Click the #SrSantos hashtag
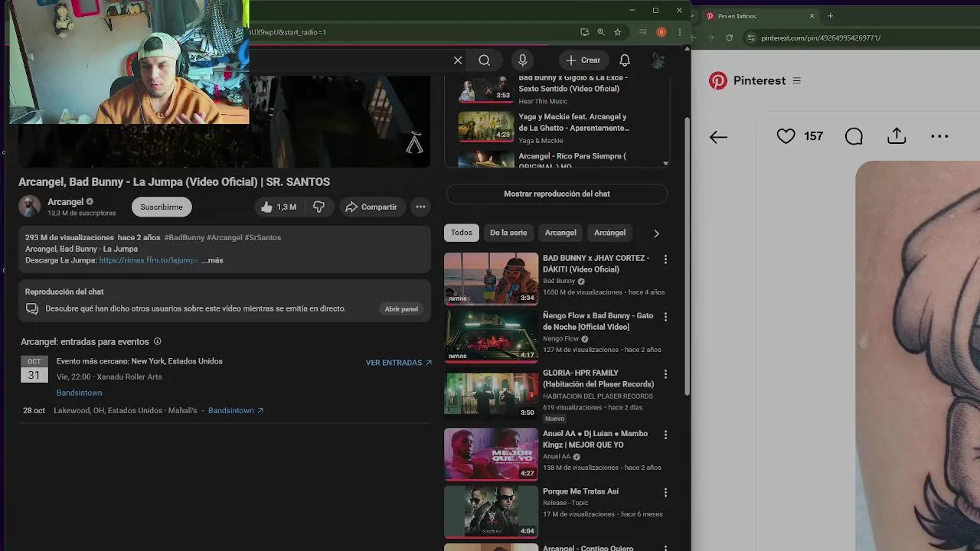 point(263,238)
